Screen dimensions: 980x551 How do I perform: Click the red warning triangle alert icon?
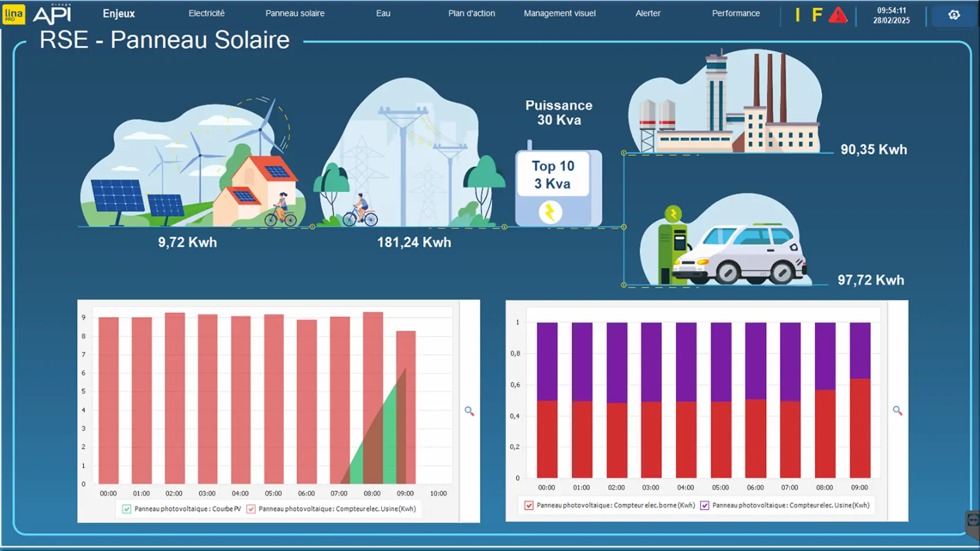click(x=838, y=15)
